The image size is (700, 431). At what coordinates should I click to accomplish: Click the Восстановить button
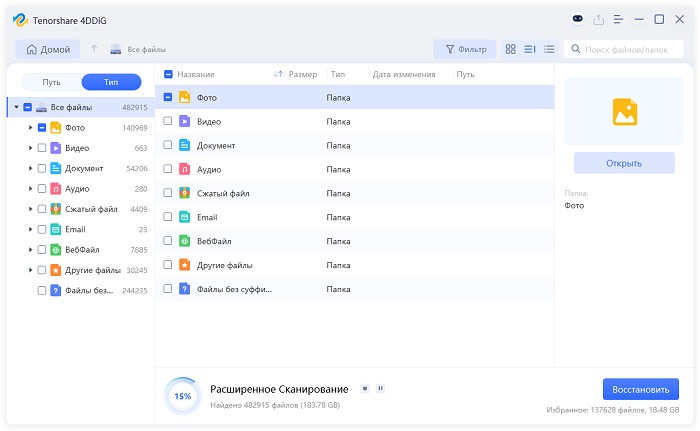640,389
